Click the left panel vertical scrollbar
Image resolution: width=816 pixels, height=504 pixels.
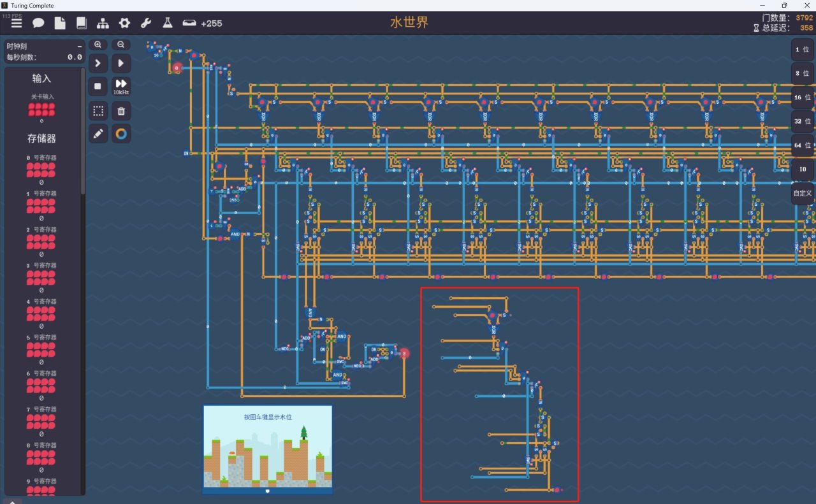(83, 131)
